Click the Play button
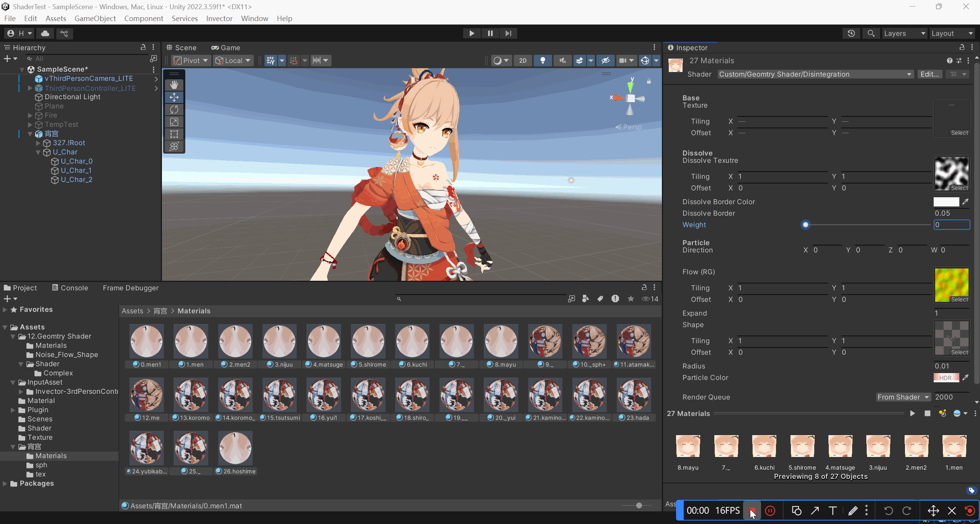This screenshot has height=524, width=980. pyautogui.click(x=472, y=33)
